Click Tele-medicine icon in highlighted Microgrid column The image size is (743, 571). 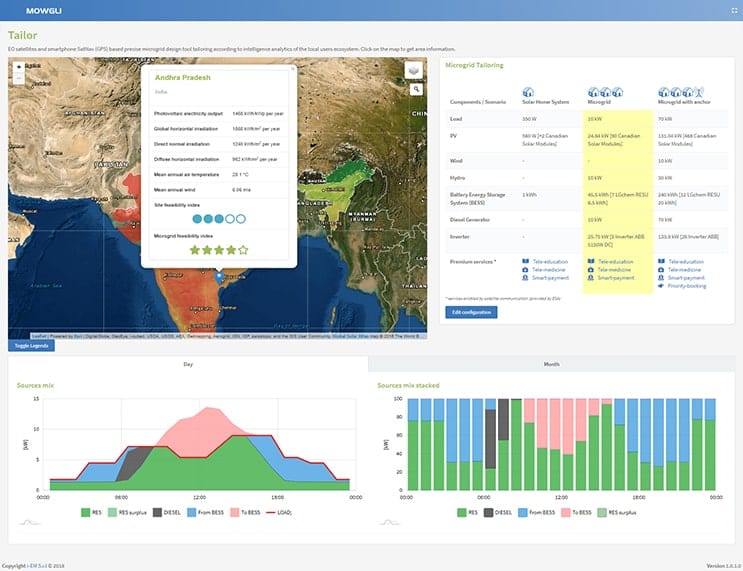click(x=590, y=270)
